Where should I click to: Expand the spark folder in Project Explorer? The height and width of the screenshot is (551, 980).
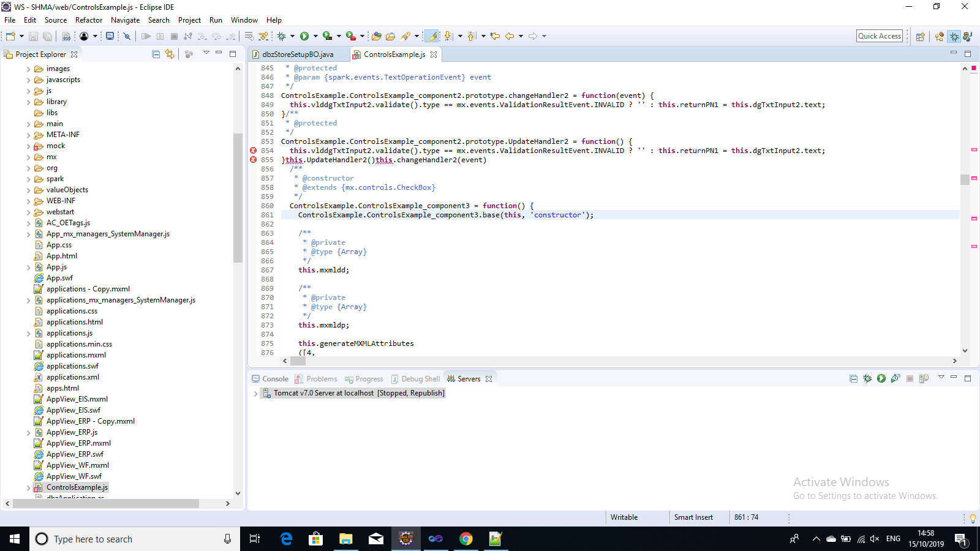28,178
